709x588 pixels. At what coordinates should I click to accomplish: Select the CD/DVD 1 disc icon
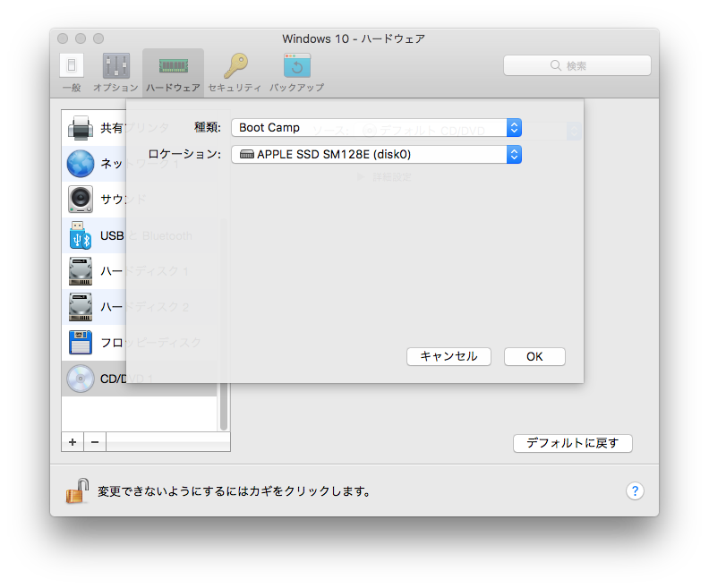[x=81, y=379]
